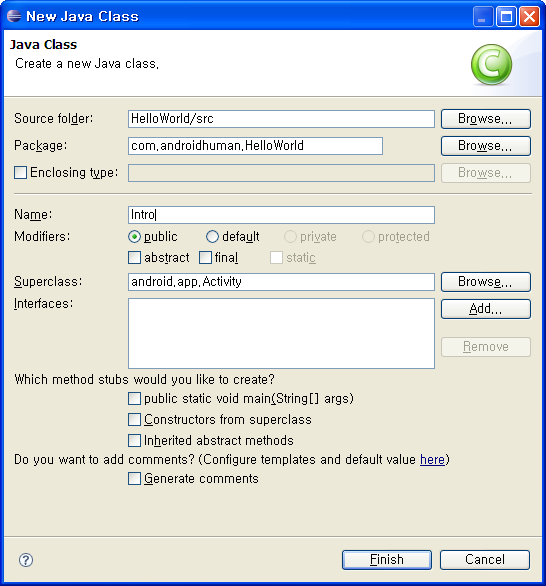Check Constructors from superclass option
This screenshot has width=546, height=586.
point(135,419)
